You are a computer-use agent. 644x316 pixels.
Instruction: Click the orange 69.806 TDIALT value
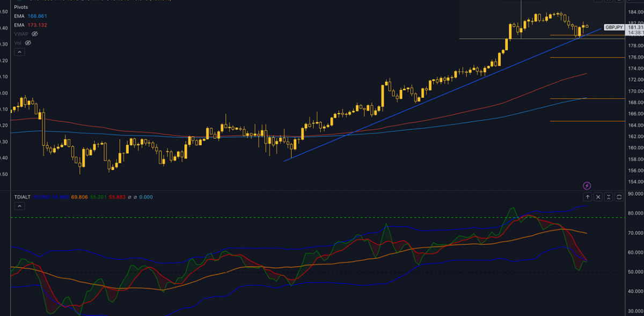click(79, 197)
